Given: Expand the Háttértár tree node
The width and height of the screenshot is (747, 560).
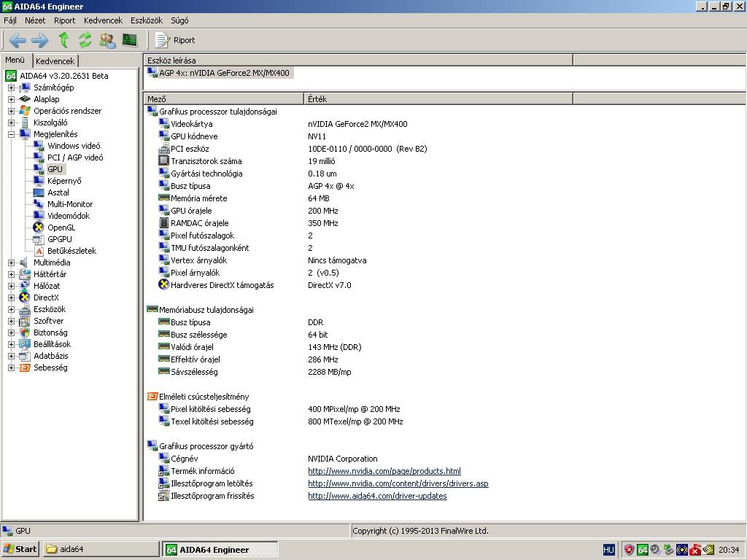Looking at the screenshot, I should click(11, 274).
